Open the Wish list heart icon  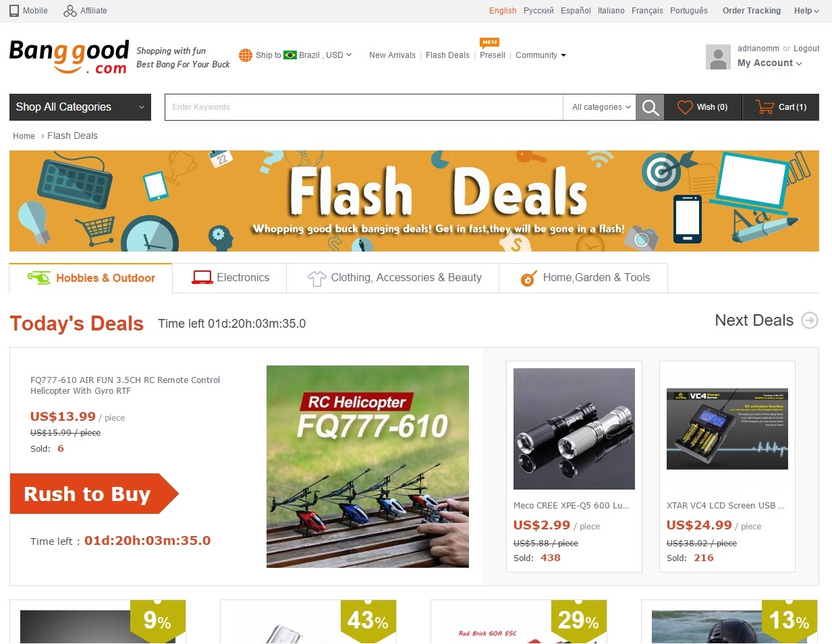(685, 107)
